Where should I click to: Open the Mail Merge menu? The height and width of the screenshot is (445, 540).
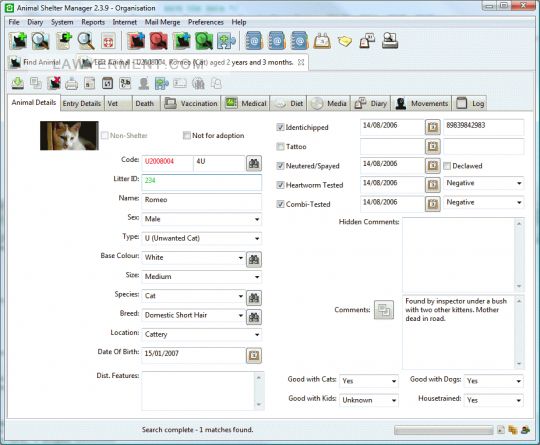pyautogui.click(x=162, y=22)
